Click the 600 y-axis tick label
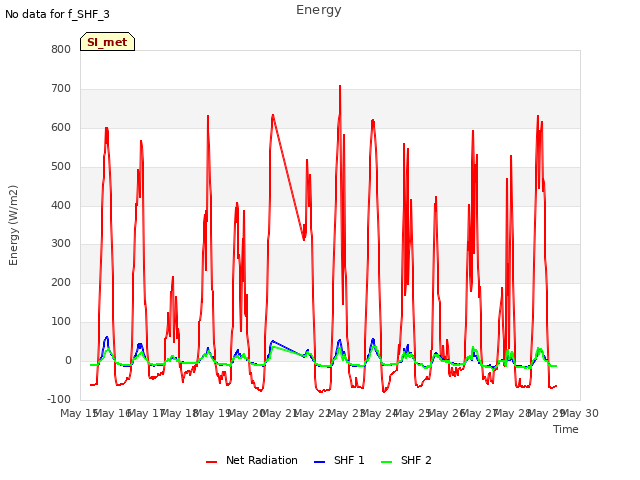This screenshot has width=640, height=480. 61,127
